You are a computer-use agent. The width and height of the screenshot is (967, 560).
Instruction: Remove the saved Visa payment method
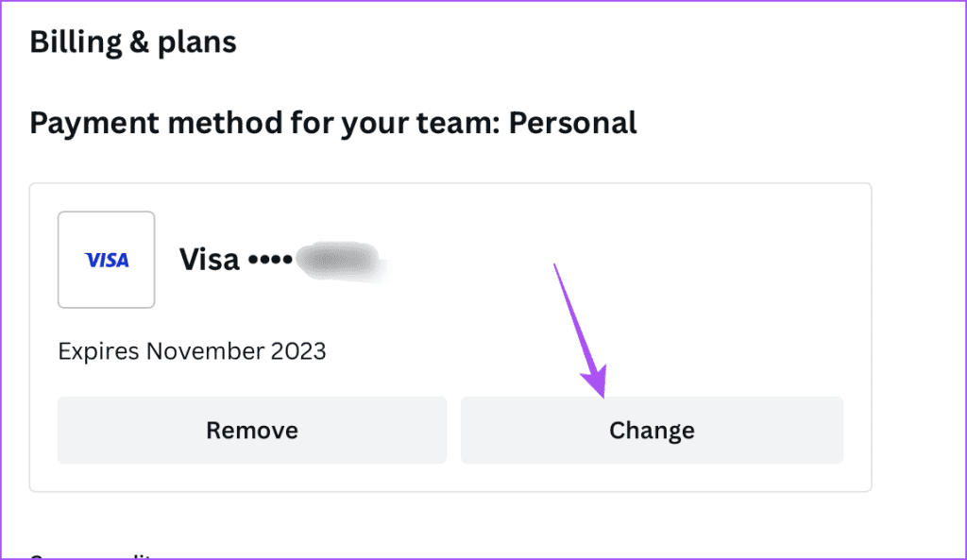coord(252,430)
